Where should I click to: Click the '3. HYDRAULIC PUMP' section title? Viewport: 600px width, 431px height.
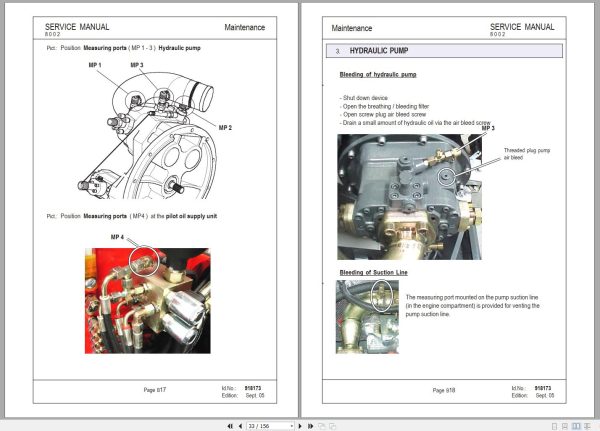click(444, 51)
